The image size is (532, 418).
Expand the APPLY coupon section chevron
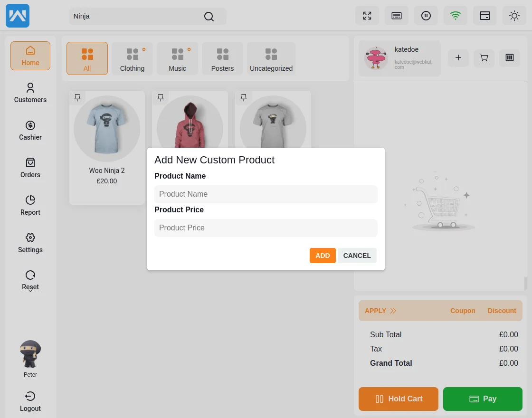click(393, 311)
